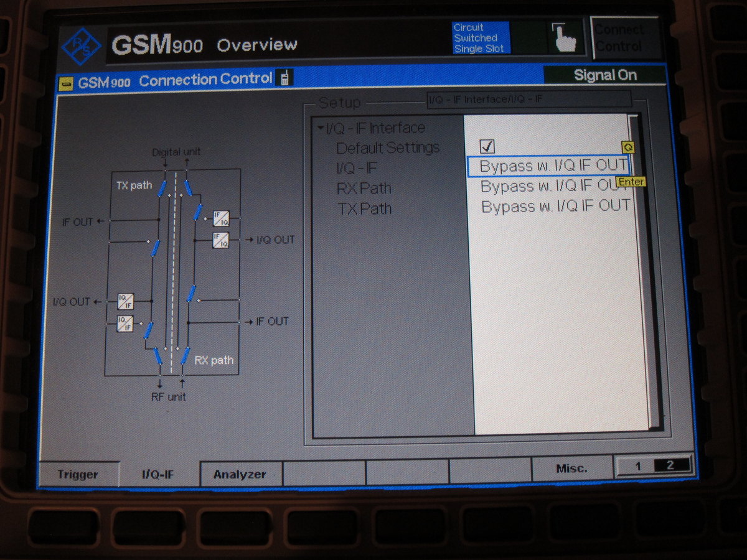Open the Misc. tab
This screenshot has width=747, height=560.
pyautogui.click(x=572, y=468)
